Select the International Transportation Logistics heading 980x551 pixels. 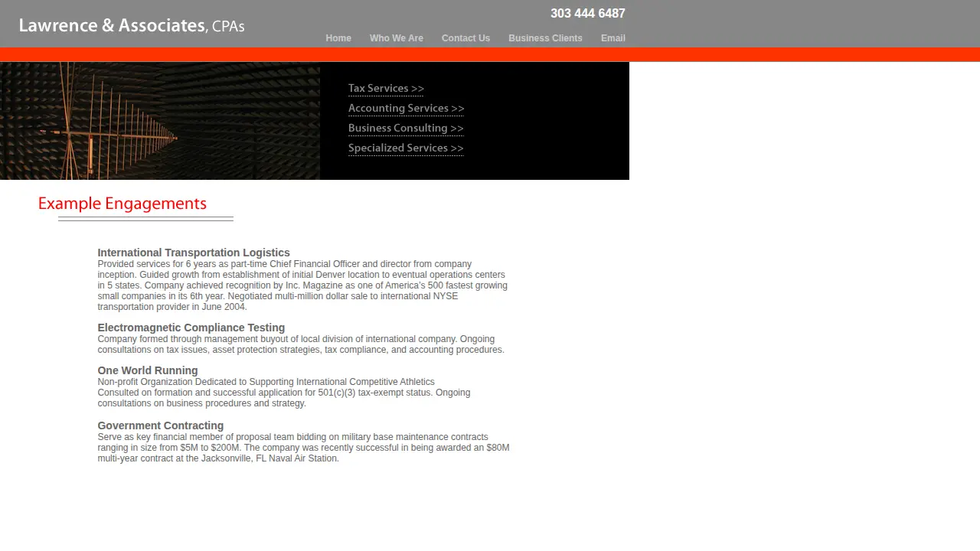(194, 253)
